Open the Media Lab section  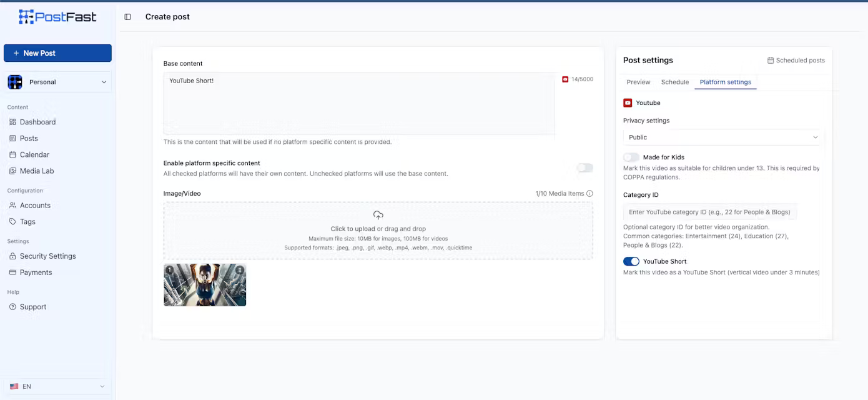tap(37, 171)
